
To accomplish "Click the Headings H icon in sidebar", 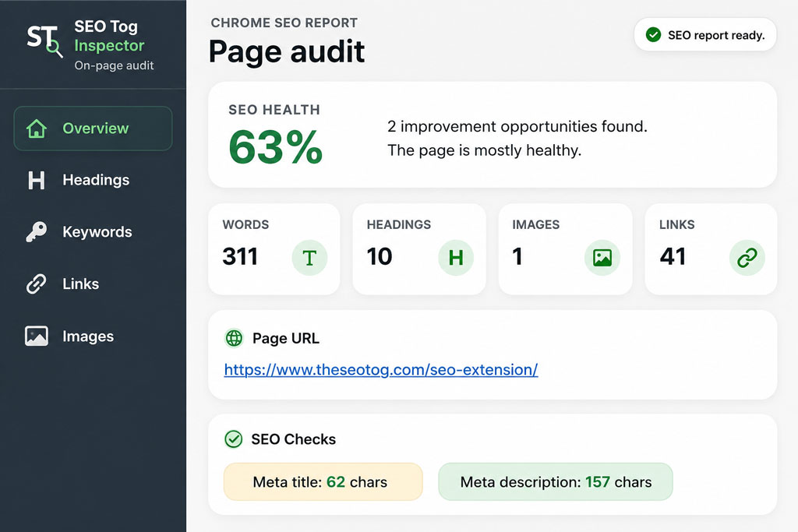I will tap(36, 180).
